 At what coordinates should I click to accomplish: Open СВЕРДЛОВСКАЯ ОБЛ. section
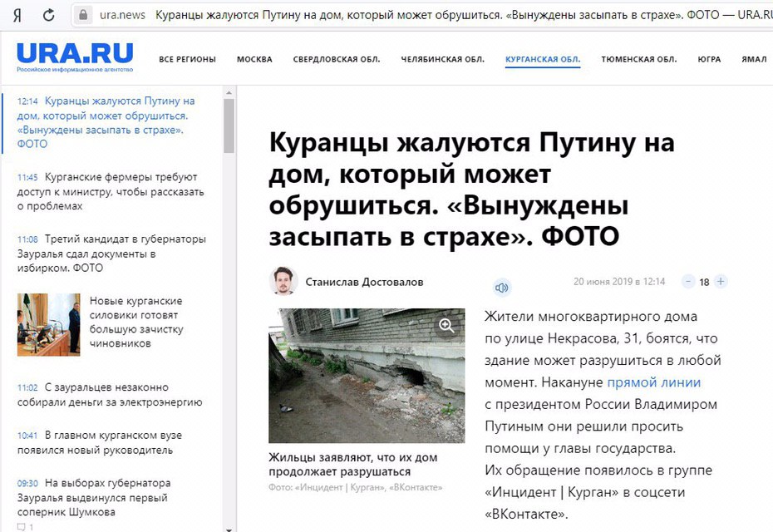(x=337, y=59)
